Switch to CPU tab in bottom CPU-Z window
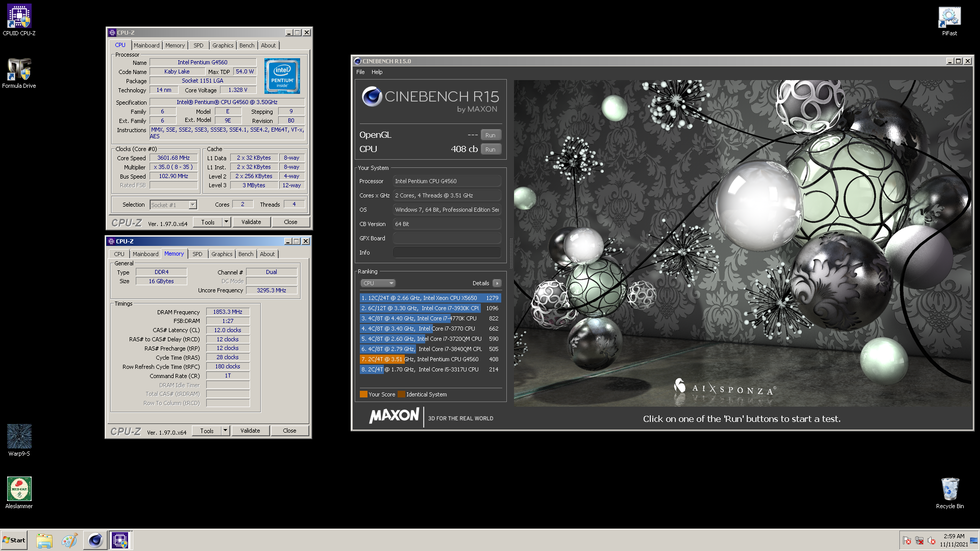Viewport: 980px width, 551px height. tap(119, 254)
